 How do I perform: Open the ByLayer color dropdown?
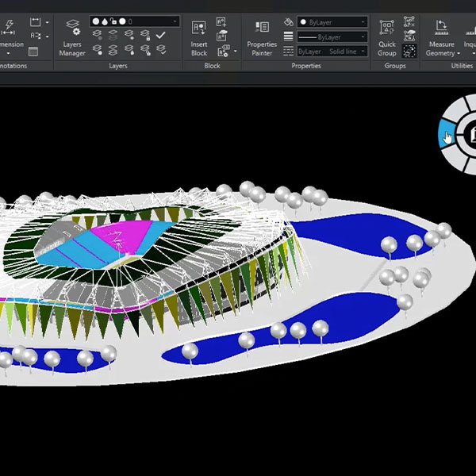(x=332, y=22)
